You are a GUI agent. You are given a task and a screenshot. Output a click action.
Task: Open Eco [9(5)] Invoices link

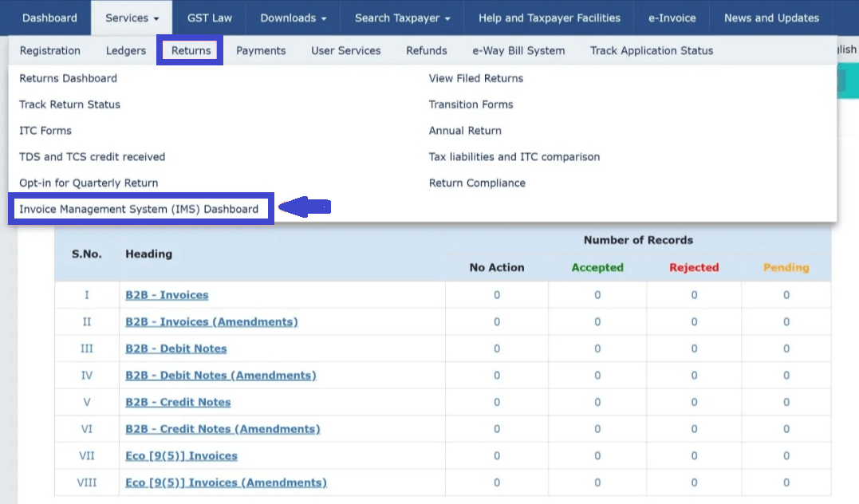pyautogui.click(x=181, y=456)
